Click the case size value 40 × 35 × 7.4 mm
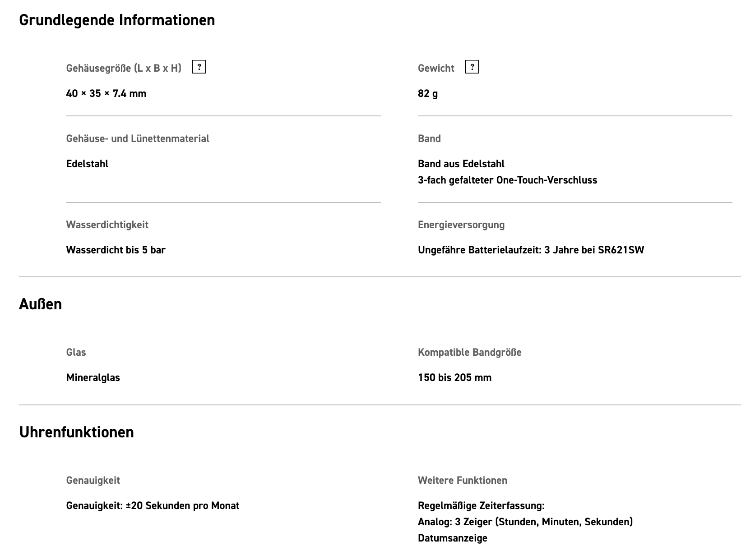 pos(106,94)
